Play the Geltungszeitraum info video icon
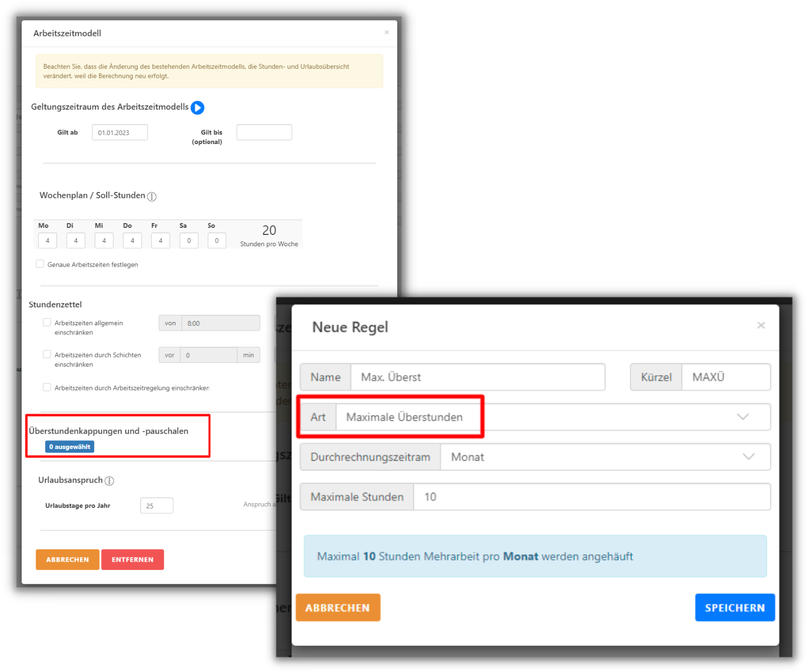 pos(197,108)
